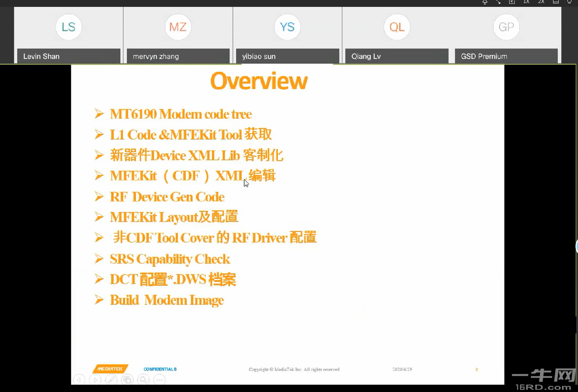The height and width of the screenshot is (392, 578).
Task: Select yibiao sun's participant tile
Action: tap(287, 32)
